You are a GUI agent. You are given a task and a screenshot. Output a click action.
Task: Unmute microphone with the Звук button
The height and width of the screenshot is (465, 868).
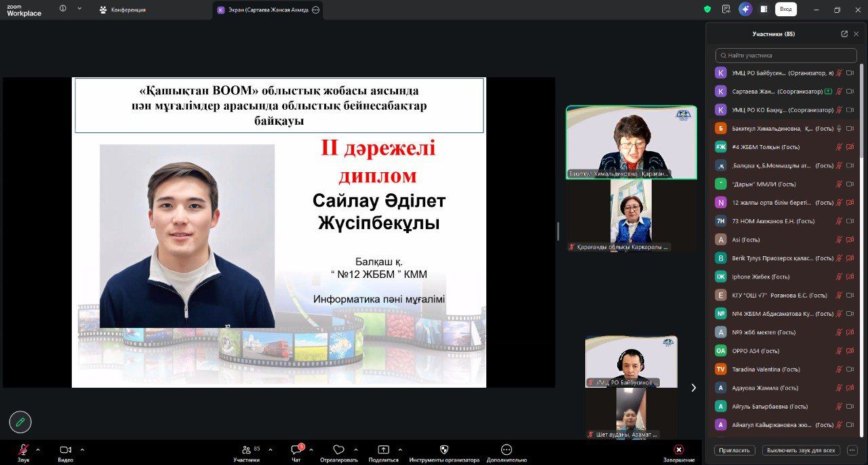pos(23,450)
